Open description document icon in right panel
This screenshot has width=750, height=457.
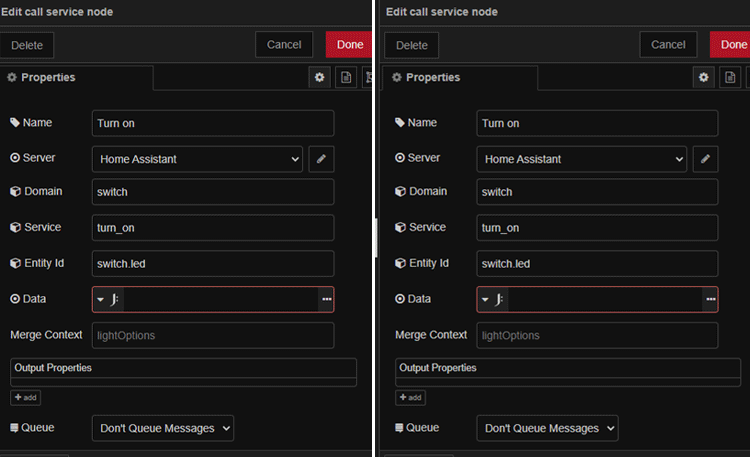[x=731, y=77]
